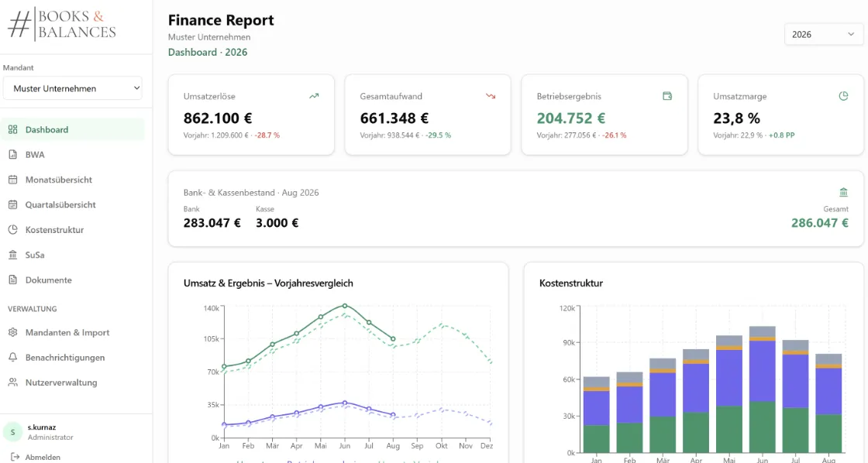Click the bank icon on Kassenbestand card
The width and height of the screenshot is (868, 463).
[843, 193]
